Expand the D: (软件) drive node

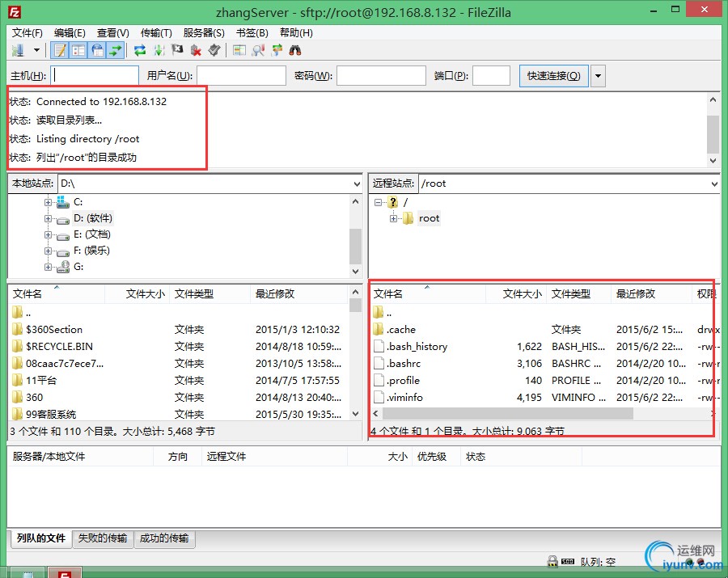coord(48,218)
